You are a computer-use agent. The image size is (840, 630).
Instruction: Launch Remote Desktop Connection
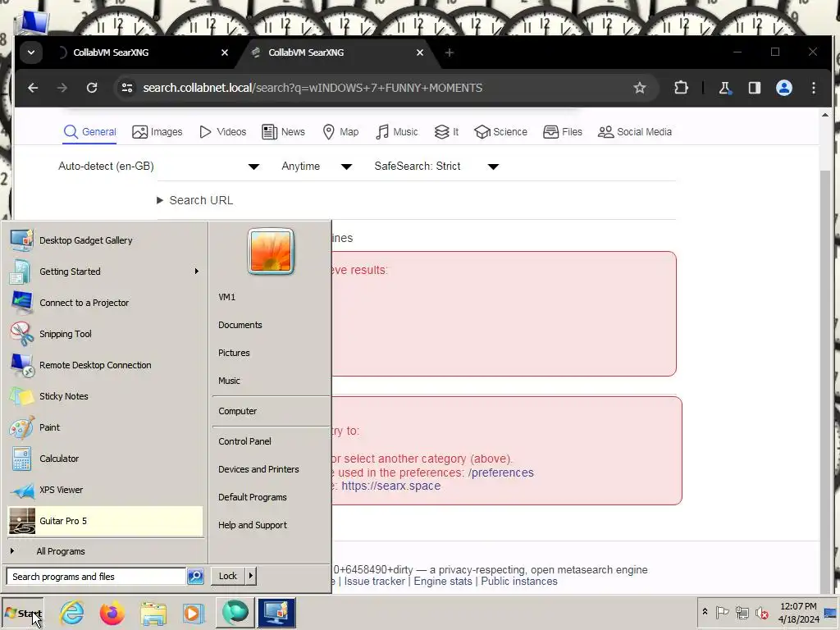click(106, 365)
